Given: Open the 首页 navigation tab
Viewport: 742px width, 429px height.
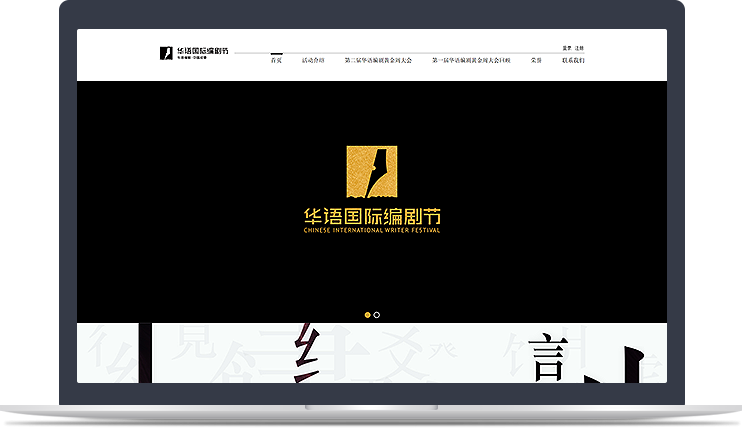Looking at the screenshot, I should [x=276, y=60].
